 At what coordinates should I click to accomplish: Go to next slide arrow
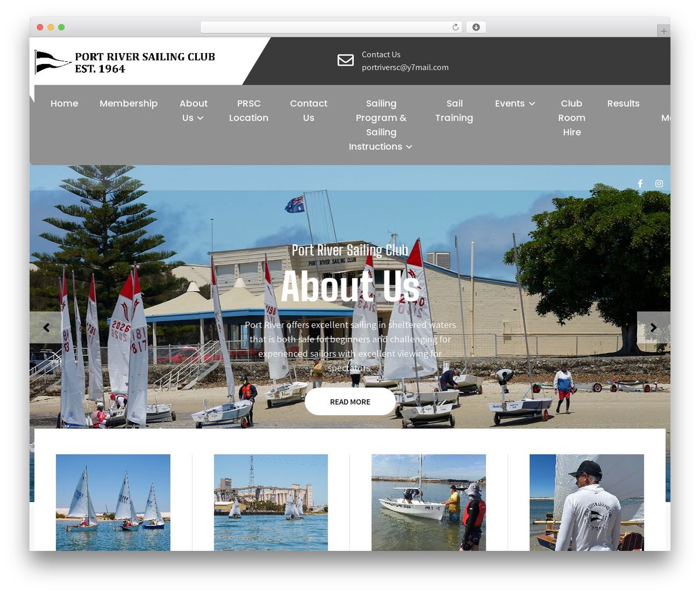(654, 328)
